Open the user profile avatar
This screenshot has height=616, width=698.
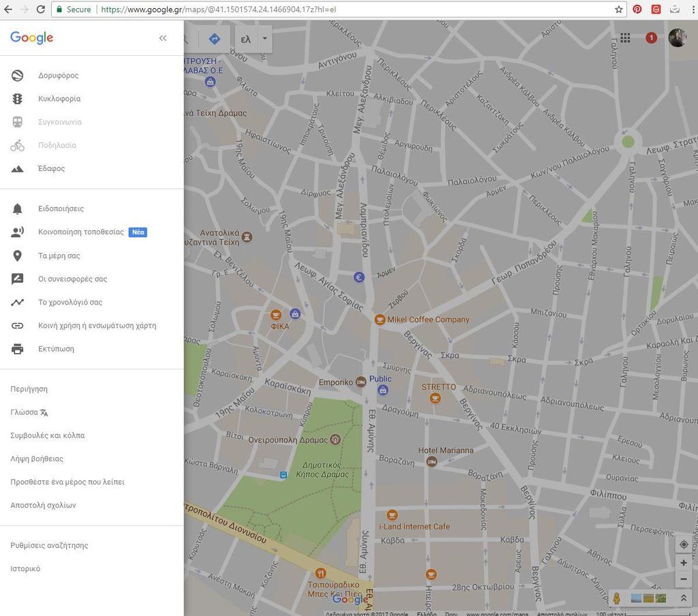(677, 38)
